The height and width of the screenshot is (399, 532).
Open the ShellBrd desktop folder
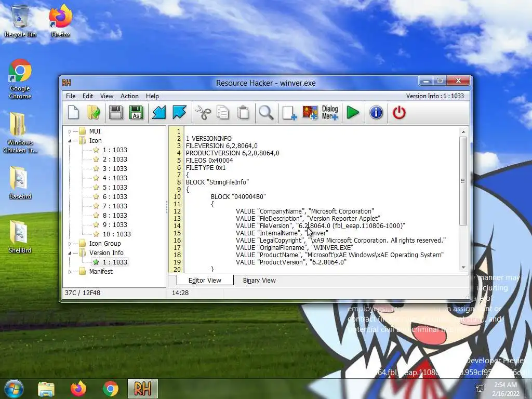(20, 236)
